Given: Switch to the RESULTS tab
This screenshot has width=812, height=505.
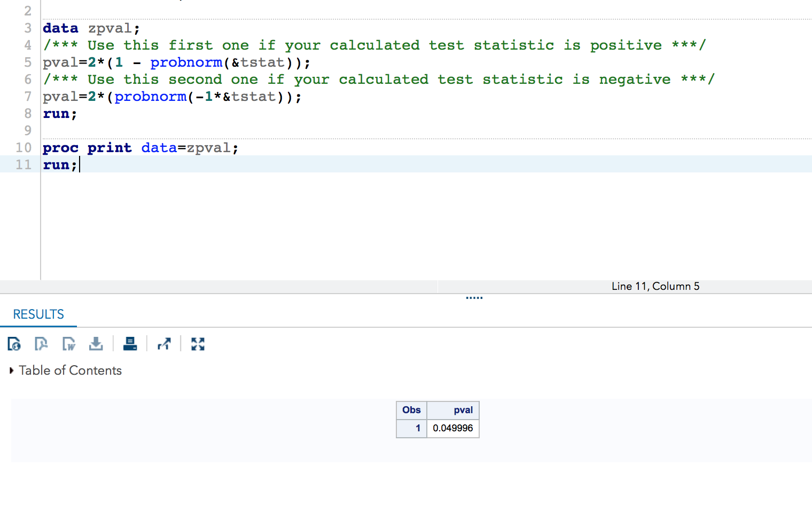Looking at the screenshot, I should click(x=38, y=314).
